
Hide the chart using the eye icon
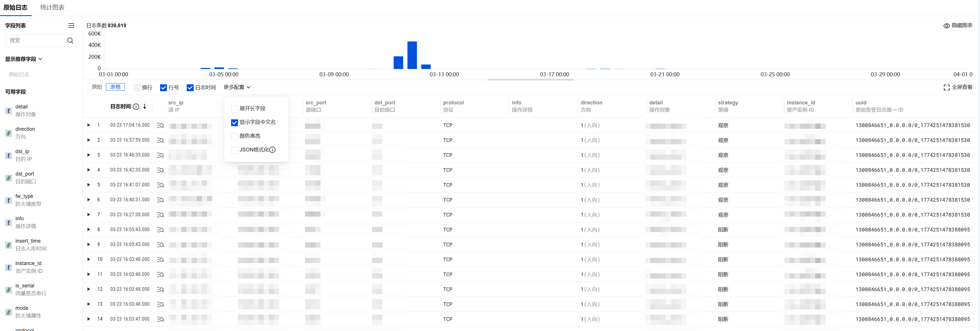(946, 26)
